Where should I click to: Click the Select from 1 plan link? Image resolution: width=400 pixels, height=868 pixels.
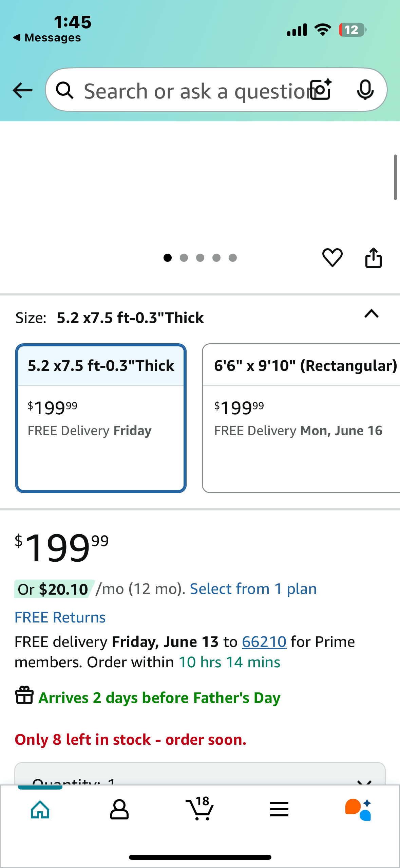[x=253, y=589]
